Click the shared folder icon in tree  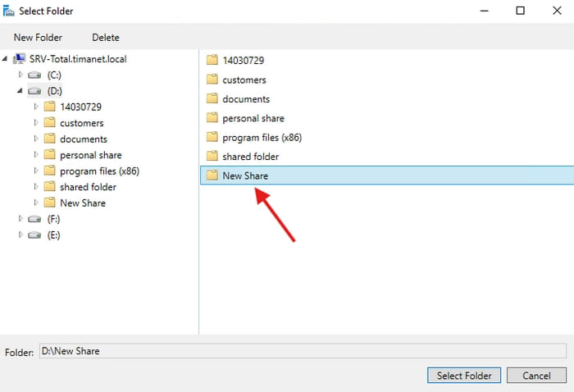point(49,186)
